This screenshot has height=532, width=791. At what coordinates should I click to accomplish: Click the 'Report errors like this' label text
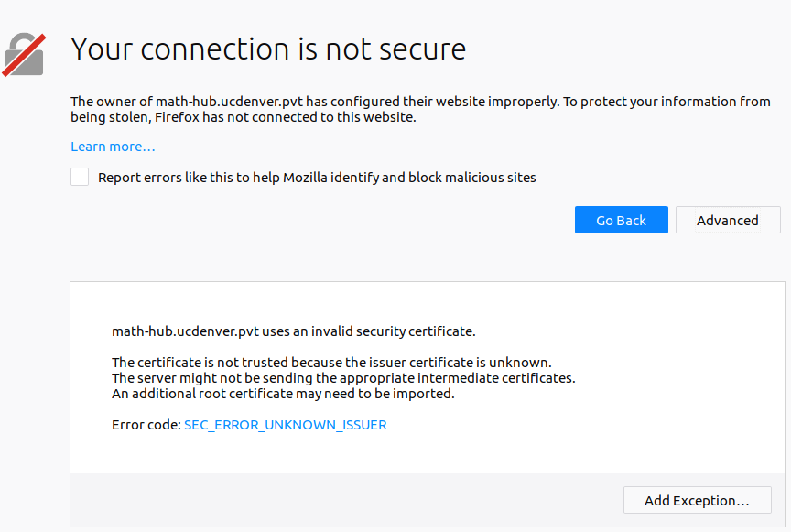point(317,178)
